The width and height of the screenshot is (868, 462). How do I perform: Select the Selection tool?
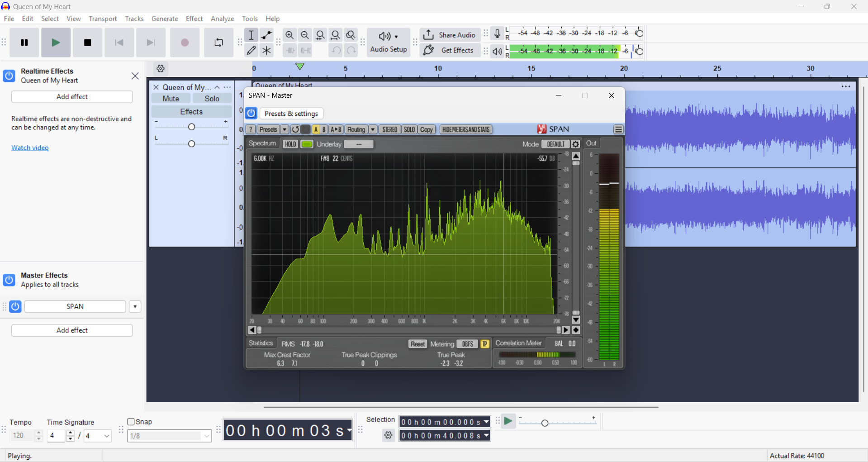click(251, 35)
